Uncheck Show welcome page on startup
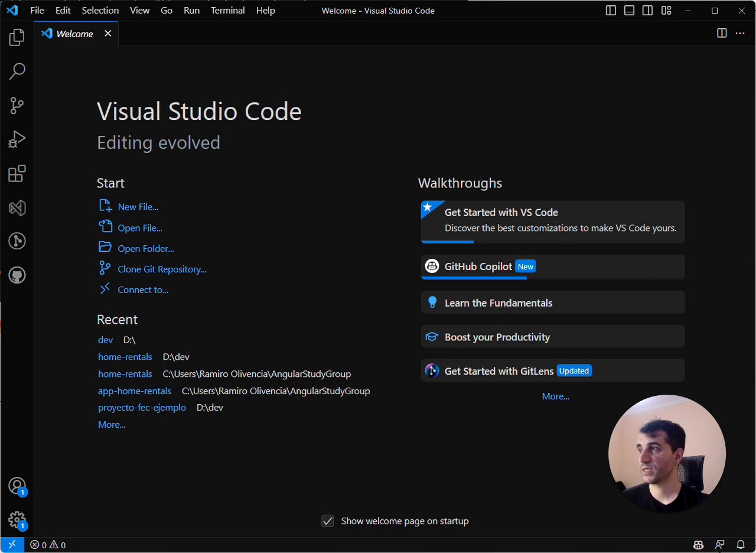This screenshot has width=756, height=553. point(328,521)
